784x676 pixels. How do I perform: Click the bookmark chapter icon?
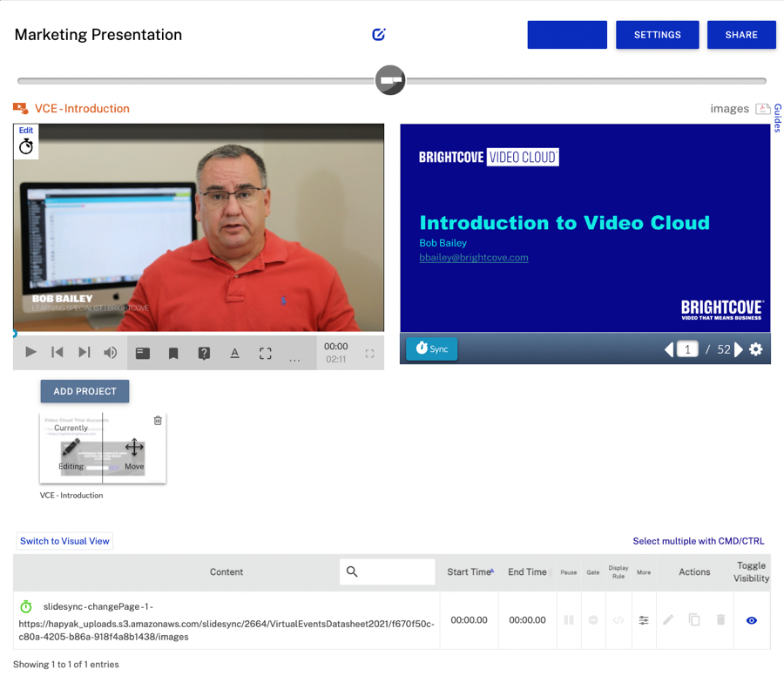pos(173,354)
